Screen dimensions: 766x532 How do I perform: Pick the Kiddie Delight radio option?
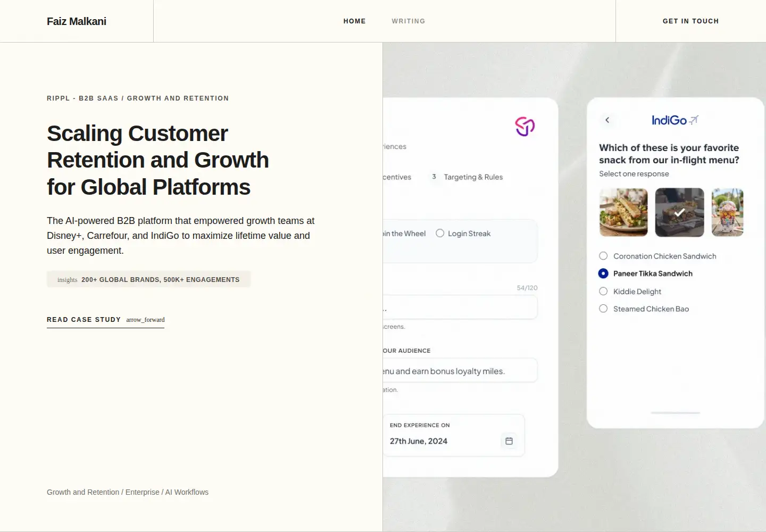(x=603, y=291)
